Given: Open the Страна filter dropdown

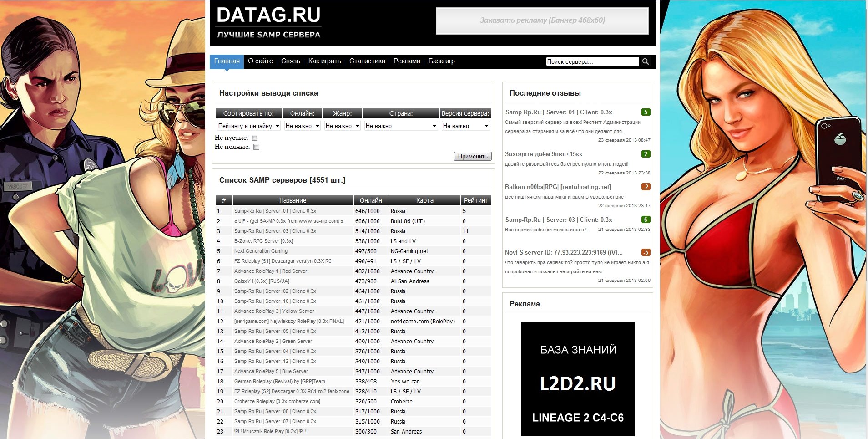Looking at the screenshot, I should pyautogui.click(x=401, y=126).
